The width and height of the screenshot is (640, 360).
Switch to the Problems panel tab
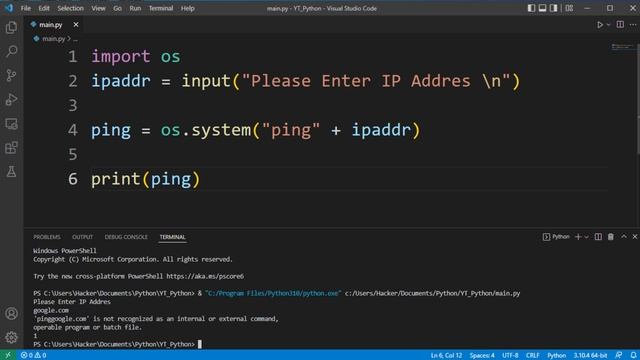[x=47, y=237]
